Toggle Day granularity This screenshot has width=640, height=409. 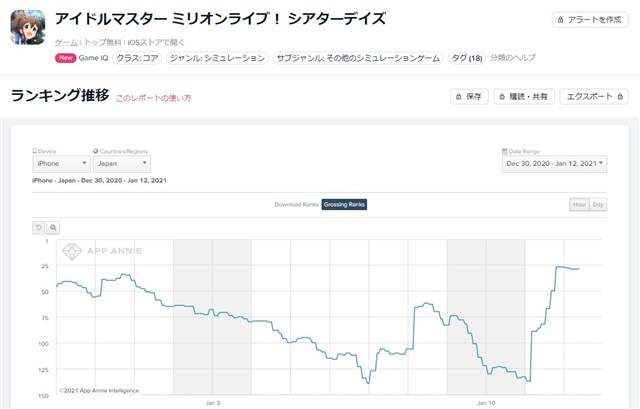tap(598, 204)
